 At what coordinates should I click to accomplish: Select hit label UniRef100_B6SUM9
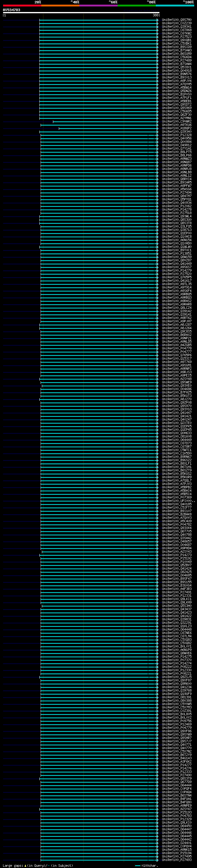(x=177, y=54)
